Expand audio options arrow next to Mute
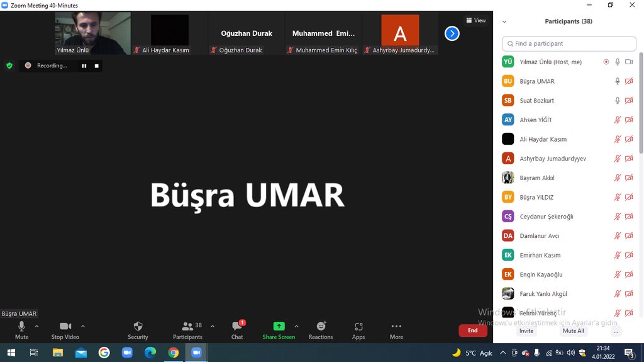Screen dimensions: 644x362 (x=36, y=326)
